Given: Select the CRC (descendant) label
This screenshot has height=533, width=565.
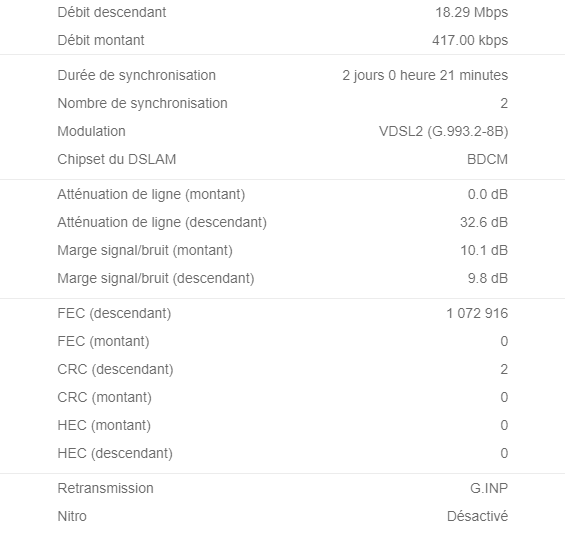Looking at the screenshot, I should point(115,369).
